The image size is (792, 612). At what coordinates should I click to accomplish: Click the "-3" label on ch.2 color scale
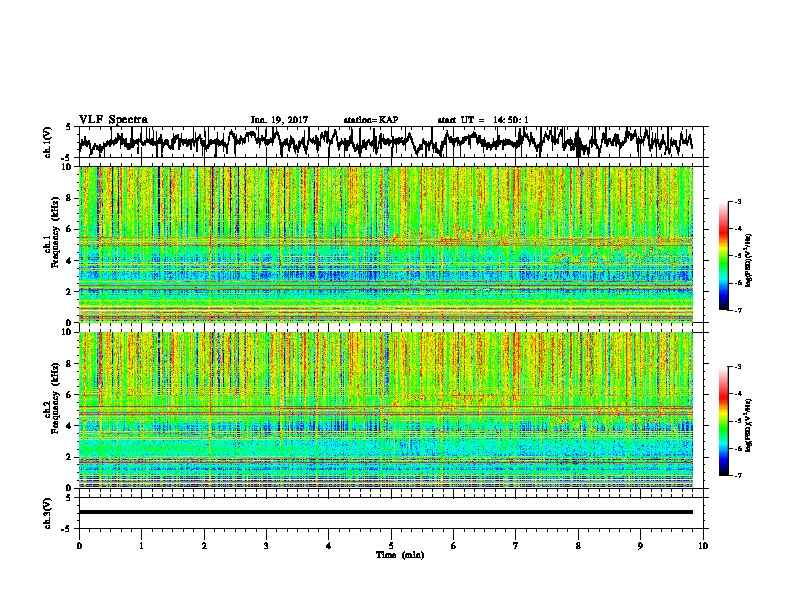pos(738,367)
